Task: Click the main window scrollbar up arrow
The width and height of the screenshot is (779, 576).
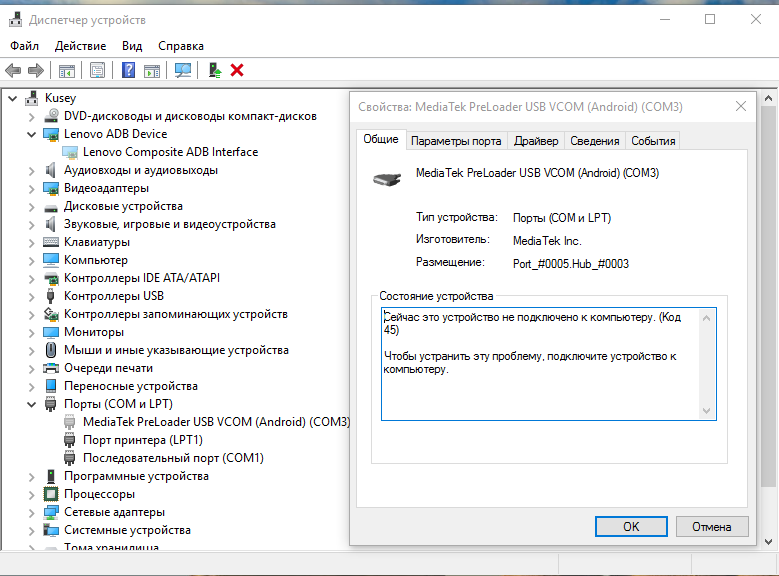Action: coord(769,98)
